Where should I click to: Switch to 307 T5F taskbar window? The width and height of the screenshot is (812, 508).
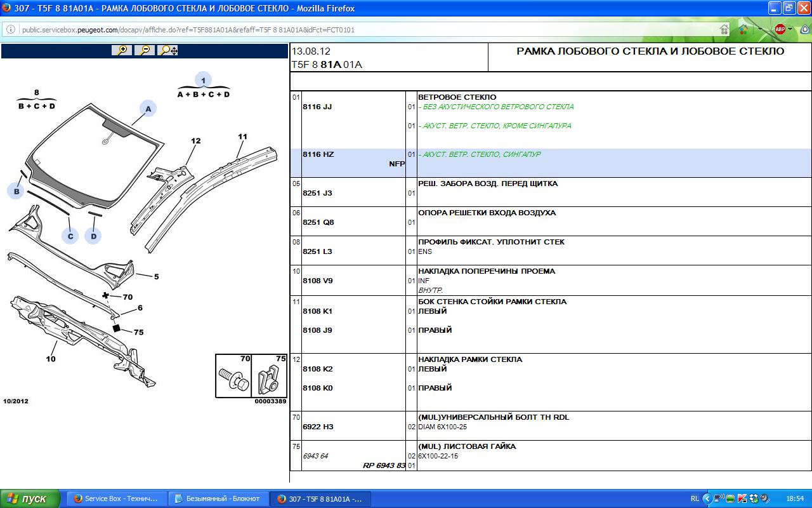tap(320, 498)
